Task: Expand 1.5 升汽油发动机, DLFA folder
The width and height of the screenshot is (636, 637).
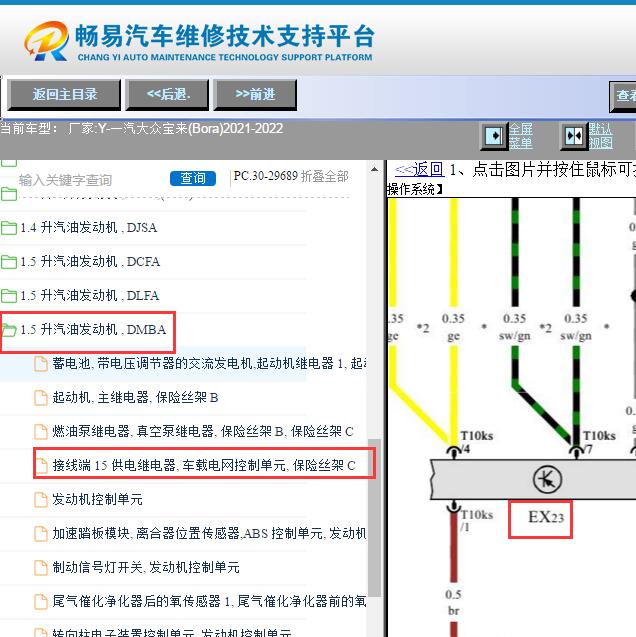Action: click(90, 295)
